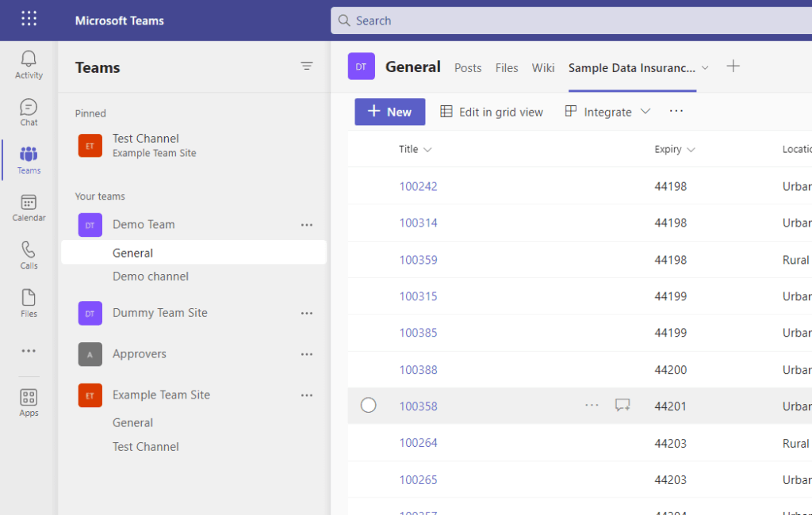Open list item 100315
The height and width of the screenshot is (515, 812).
418,296
